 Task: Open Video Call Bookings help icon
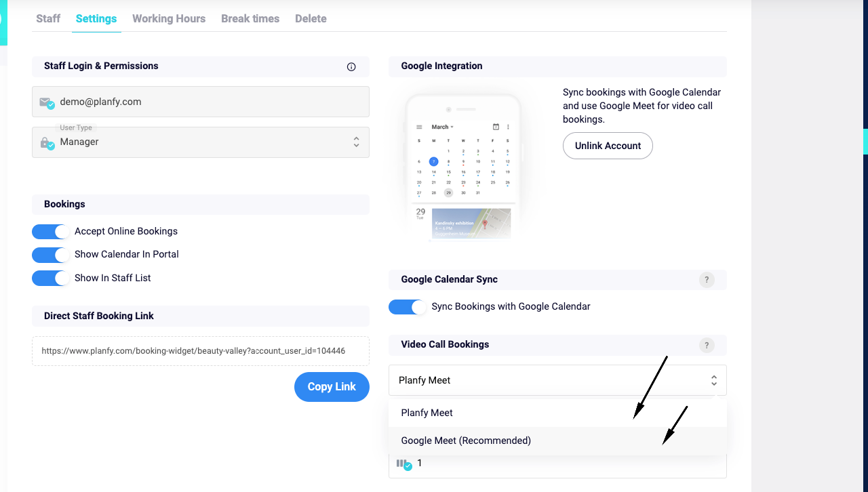(x=707, y=345)
